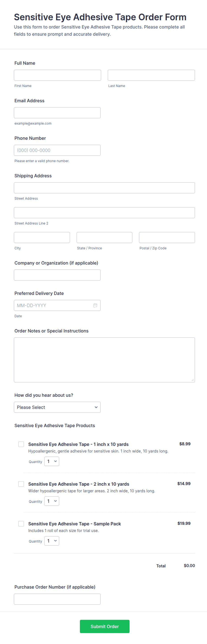This screenshot has width=207, height=644.
Task: Click the Phone Number field
Action: (x=57, y=150)
